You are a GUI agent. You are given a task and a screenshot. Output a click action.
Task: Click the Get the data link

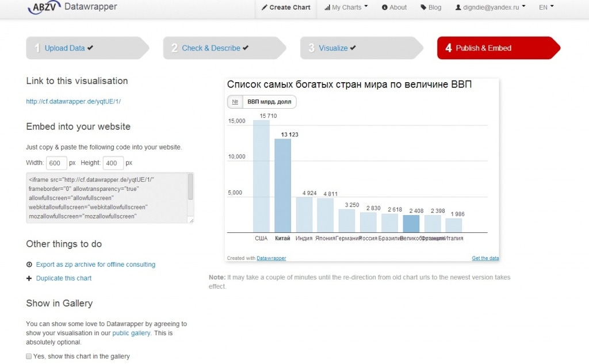pyautogui.click(x=485, y=258)
